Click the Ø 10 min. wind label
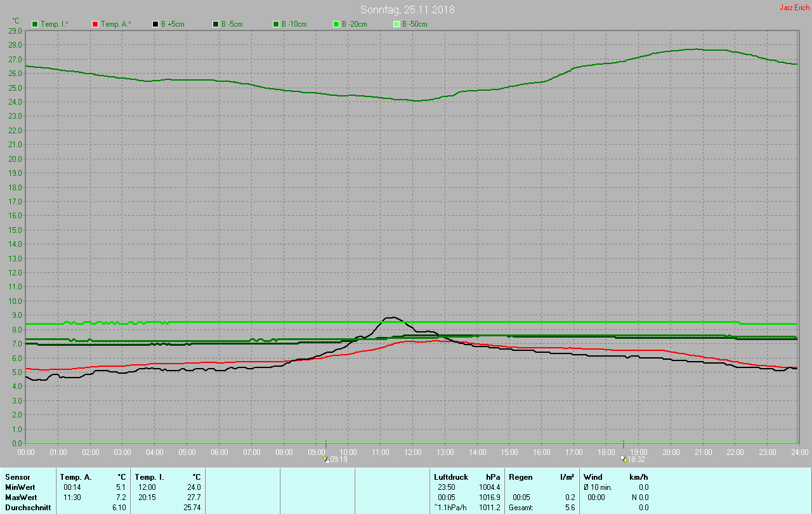 598,487
